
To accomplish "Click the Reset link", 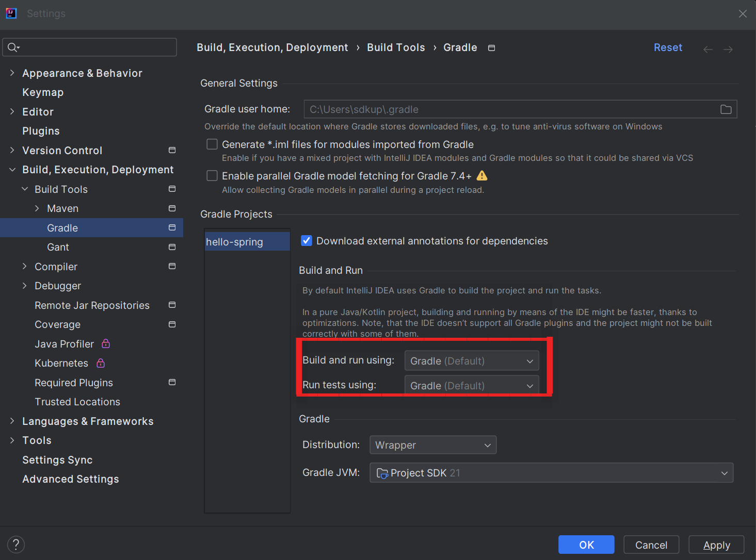I will 668,47.
